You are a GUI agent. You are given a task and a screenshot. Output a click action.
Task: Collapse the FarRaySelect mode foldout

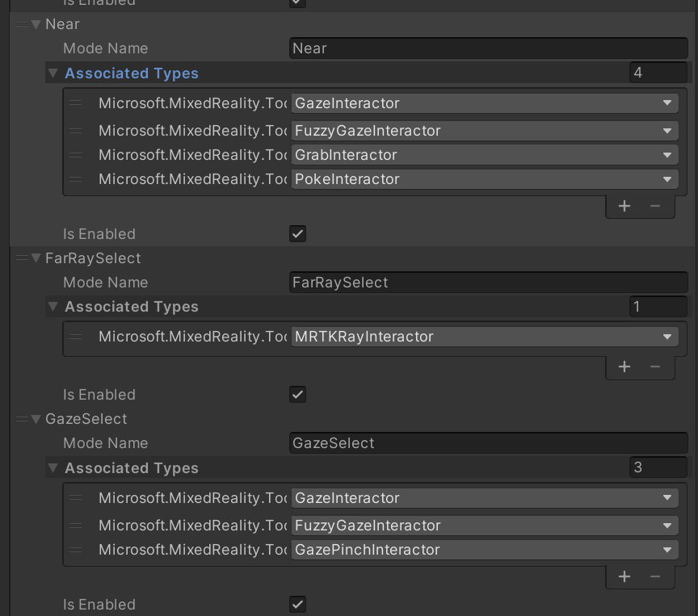click(36, 258)
